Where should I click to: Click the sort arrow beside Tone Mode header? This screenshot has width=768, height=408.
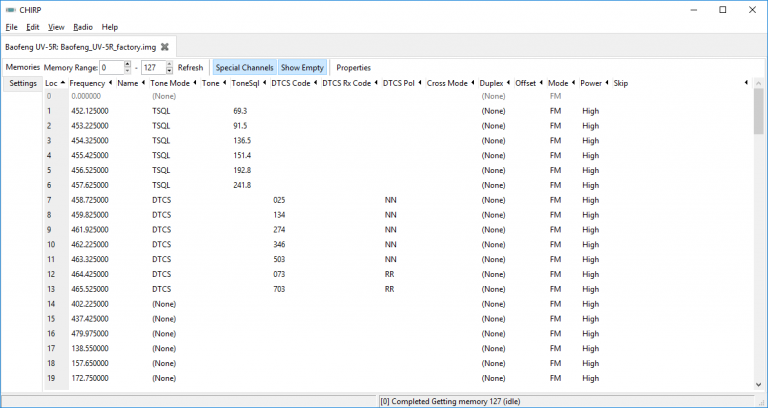pos(195,83)
